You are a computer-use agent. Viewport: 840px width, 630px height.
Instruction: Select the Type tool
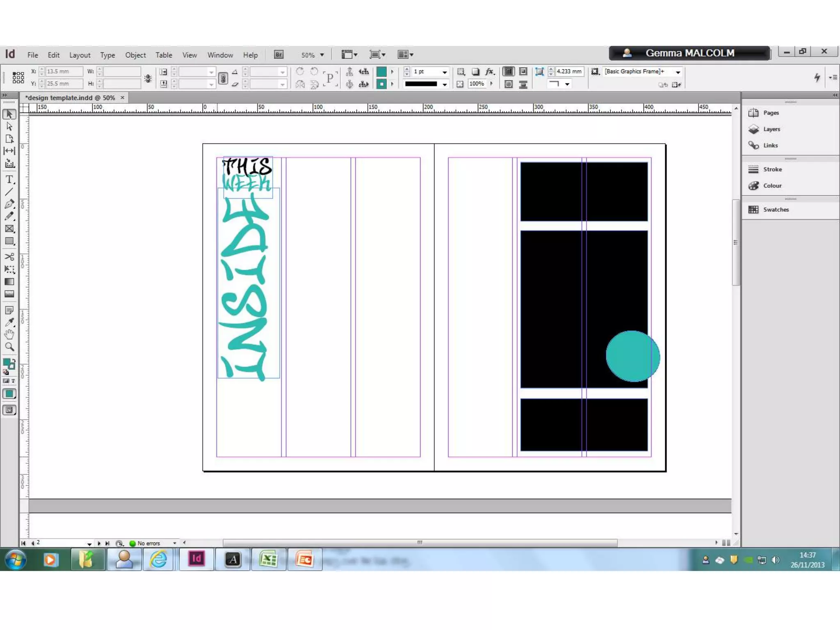click(9, 180)
